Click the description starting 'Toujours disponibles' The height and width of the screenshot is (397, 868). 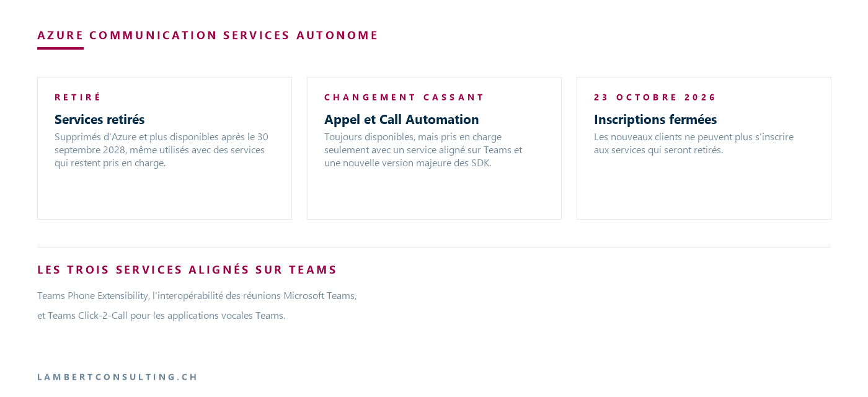coord(423,149)
